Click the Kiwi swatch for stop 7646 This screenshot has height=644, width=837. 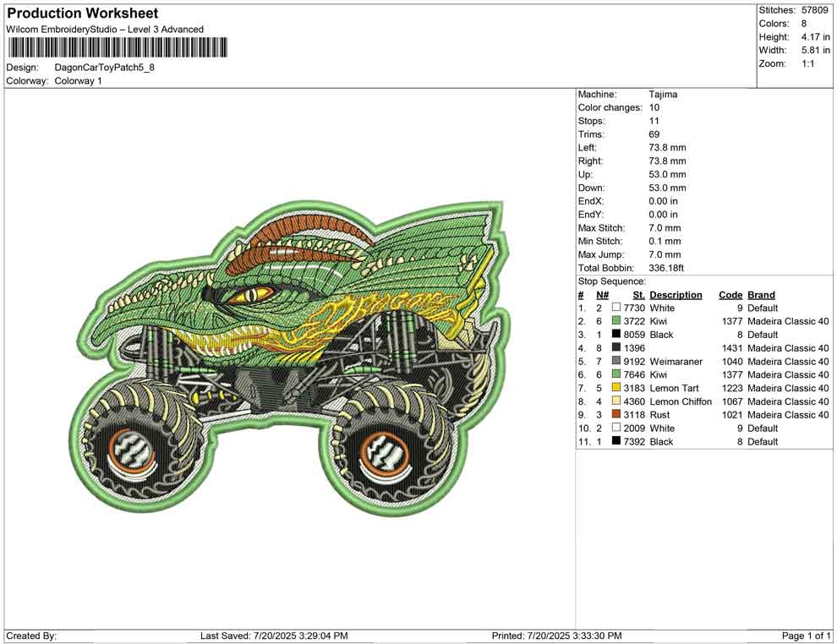click(616, 374)
